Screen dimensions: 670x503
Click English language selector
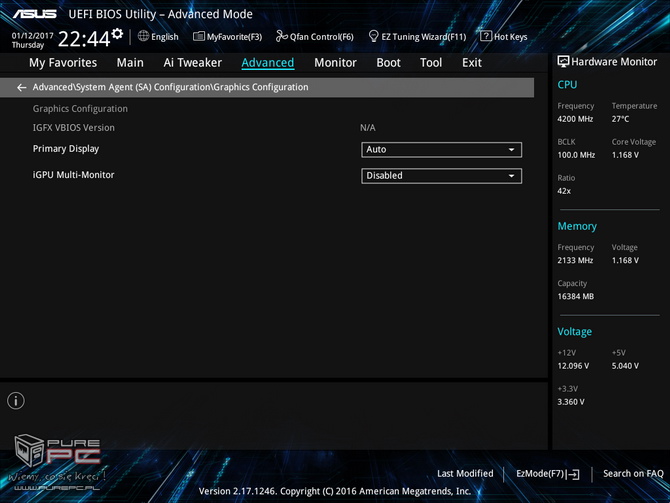165,37
